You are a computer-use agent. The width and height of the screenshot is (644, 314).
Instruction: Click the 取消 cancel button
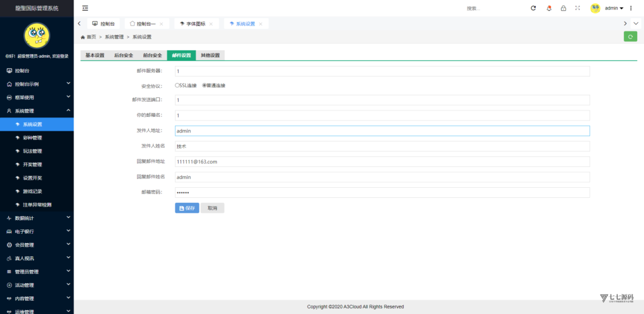pos(212,208)
